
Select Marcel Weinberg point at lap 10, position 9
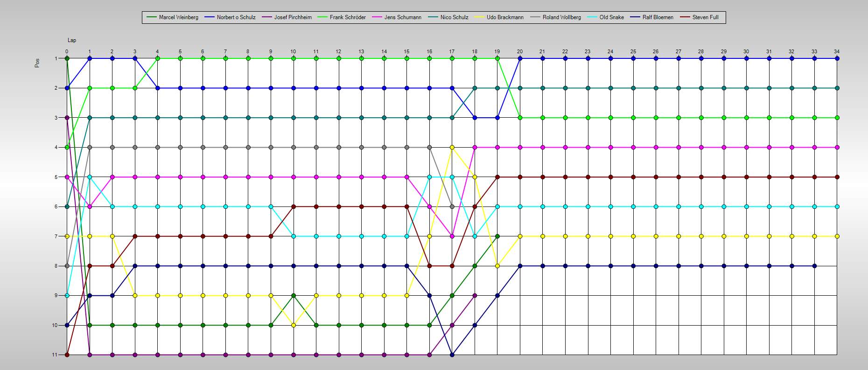(294, 295)
